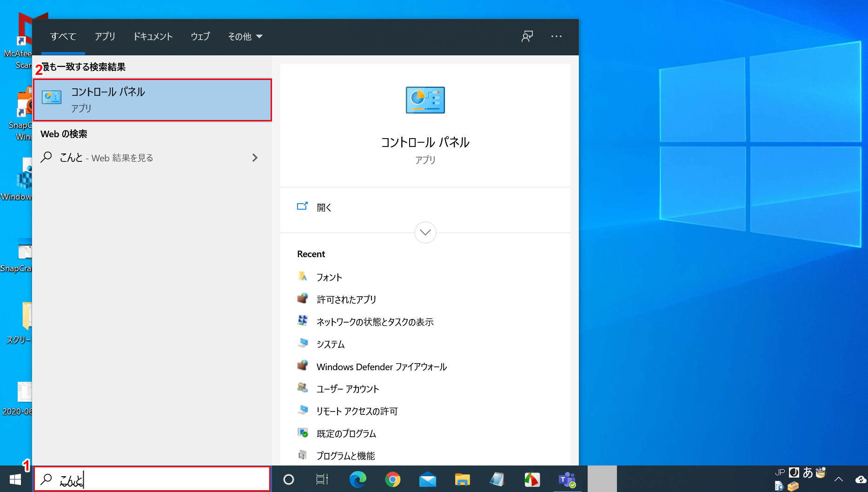Click the Windows desktop shortcut with blue cubes
The width and height of the screenshot is (868, 492).
click(x=17, y=179)
